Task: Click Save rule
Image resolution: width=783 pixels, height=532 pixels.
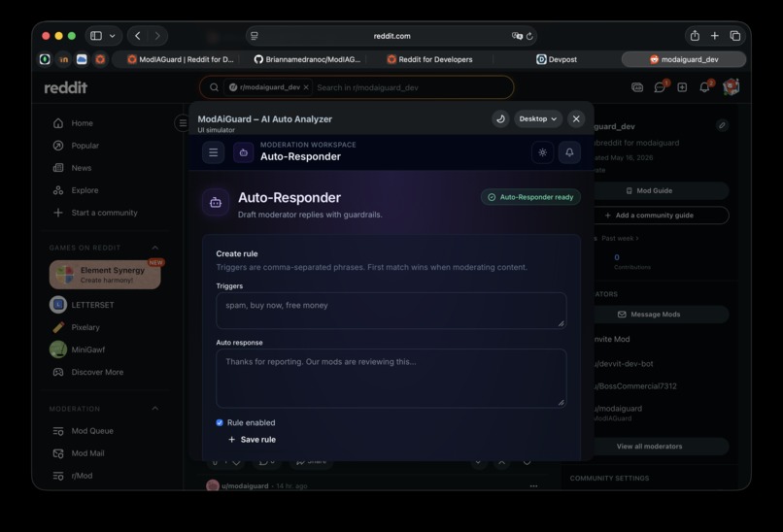Action: coord(253,440)
